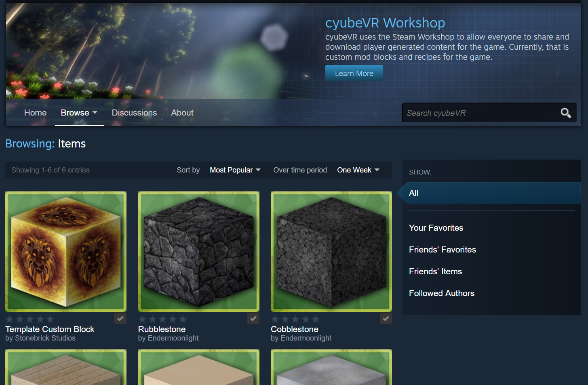Open the Template Custom Block lion cube thumbnail
This screenshot has width=588, height=385.
[x=66, y=251]
